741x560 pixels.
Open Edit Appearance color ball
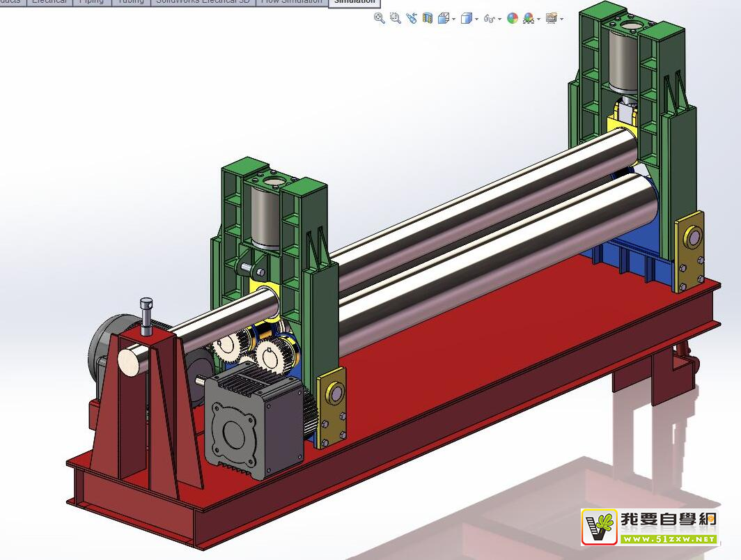coord(513,19)
